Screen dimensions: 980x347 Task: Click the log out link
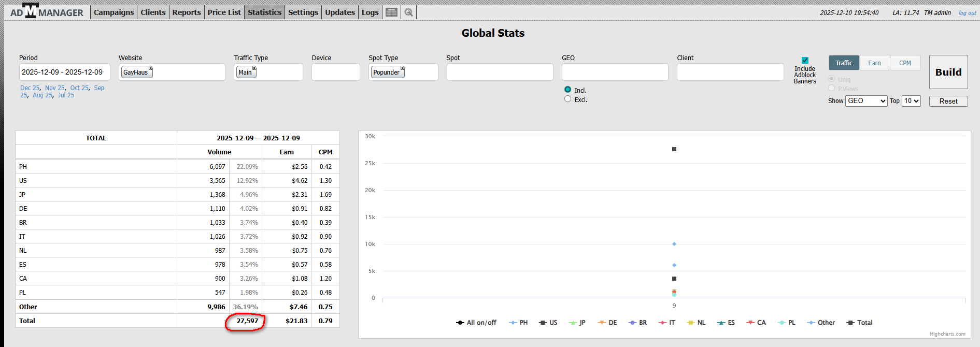pyautogui.click(x=967, y=13)
